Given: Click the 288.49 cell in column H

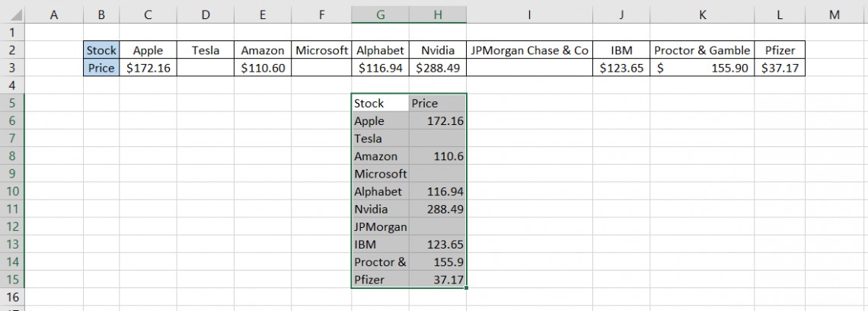Looking at the screenshot, I should coord(437,209).
